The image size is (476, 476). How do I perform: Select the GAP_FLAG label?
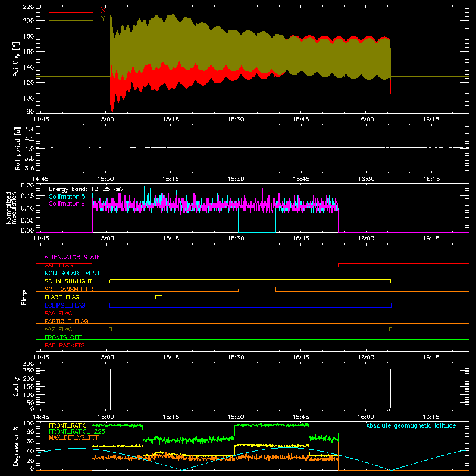[58, 265]
